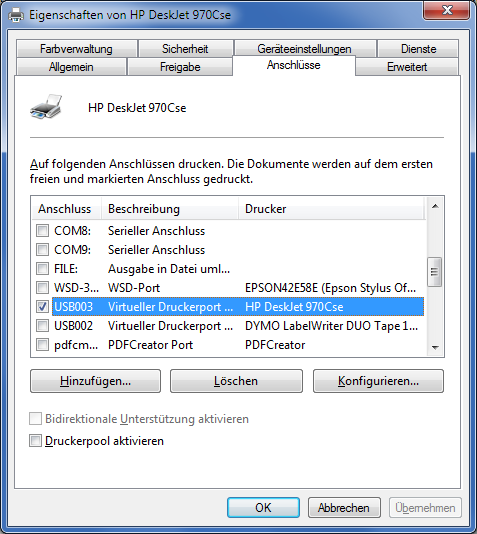Viewport: 477px width, 534px height.
Task: Confirm with the OK button
Action: [x=263, y=507]
